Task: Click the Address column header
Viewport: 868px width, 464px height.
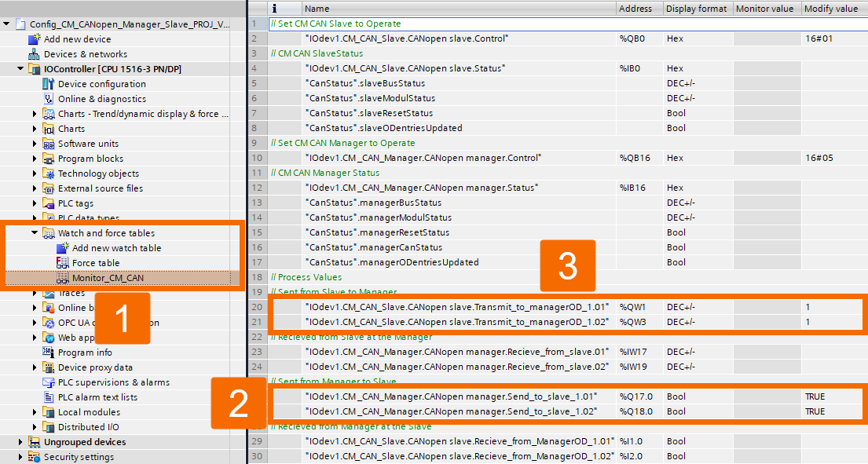Action: pos(639,9)
